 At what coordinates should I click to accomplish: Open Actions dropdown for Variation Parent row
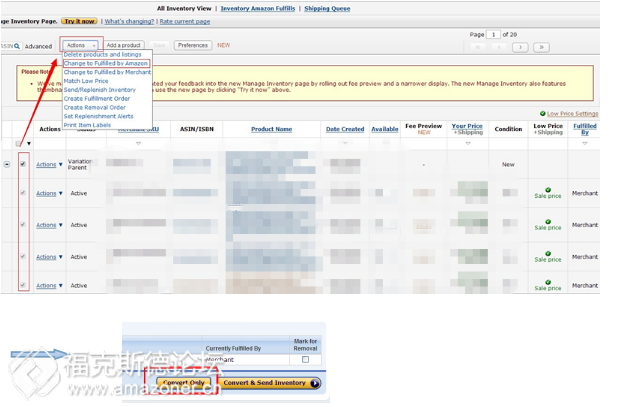pyautogui.click(x=49, y=164)
